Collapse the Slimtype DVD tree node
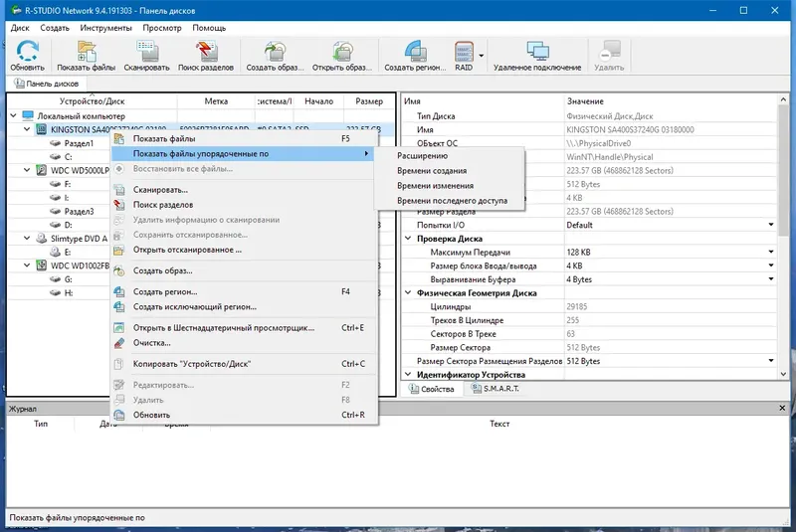The width and height of the screenshot is (796, 532). 27,238
